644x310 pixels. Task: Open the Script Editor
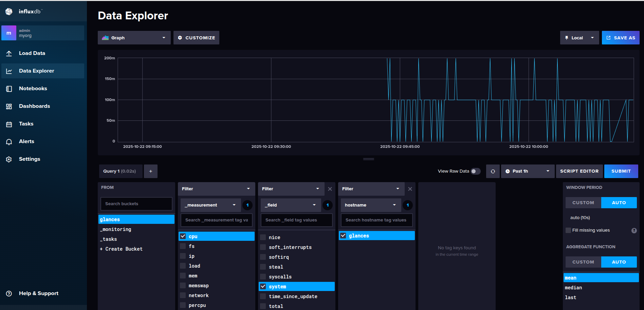click(579, 171)
